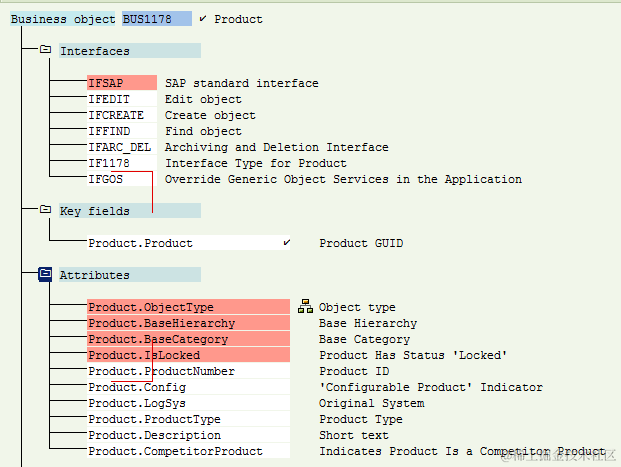The image size is (621, 467).
Task: Collapse the Key fields folder node
Action: (46, 209)
